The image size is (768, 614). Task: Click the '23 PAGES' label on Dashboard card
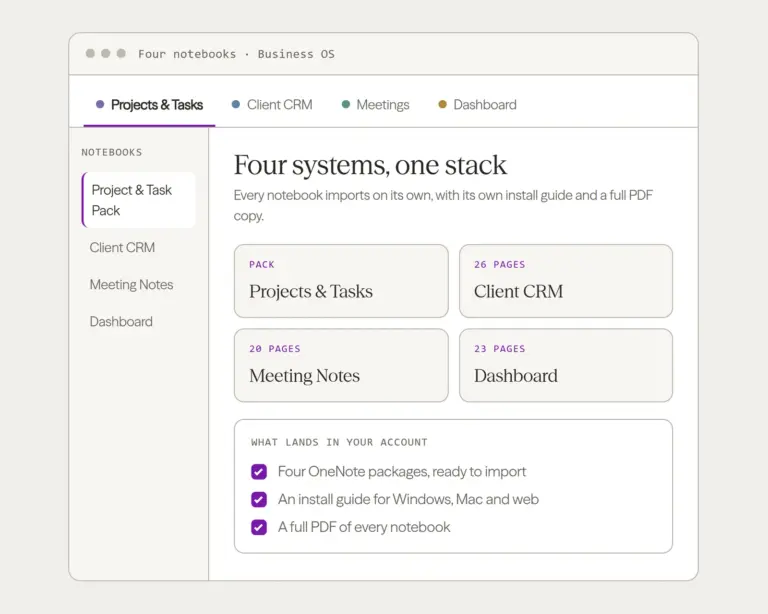(500, 349)
